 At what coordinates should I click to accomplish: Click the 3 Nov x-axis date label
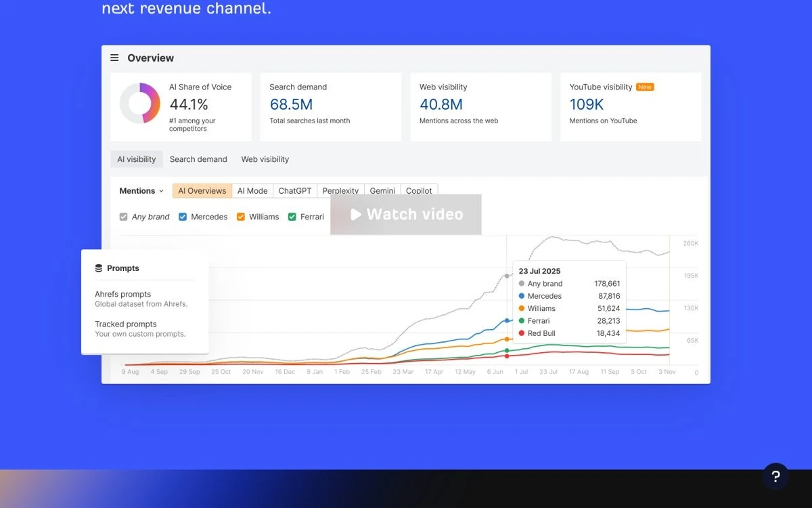point(668,372)
